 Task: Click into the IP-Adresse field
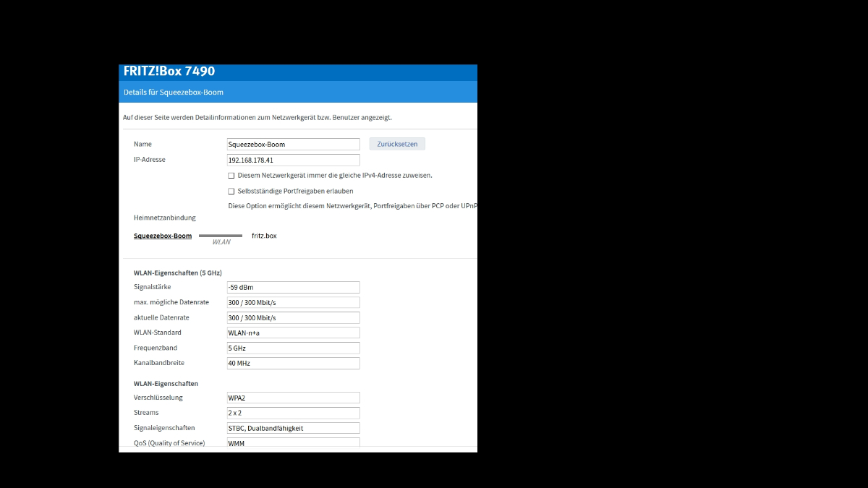pos(293,160)
